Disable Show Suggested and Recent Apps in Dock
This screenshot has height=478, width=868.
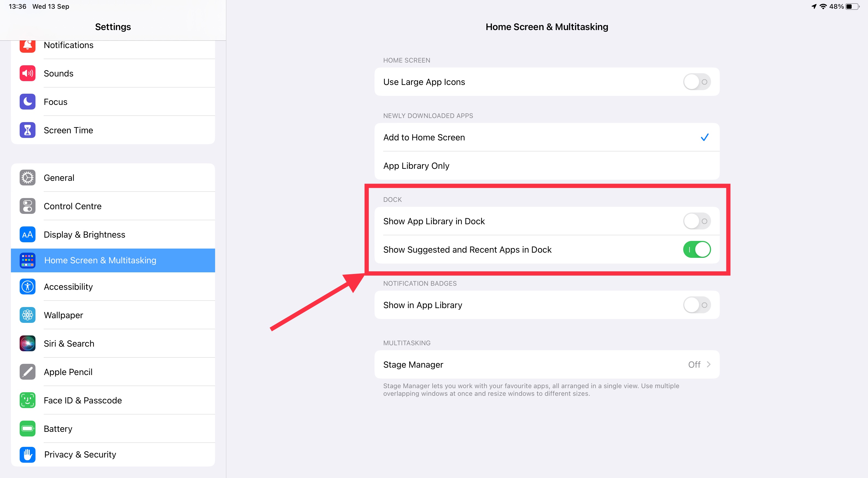pos(697,249)
